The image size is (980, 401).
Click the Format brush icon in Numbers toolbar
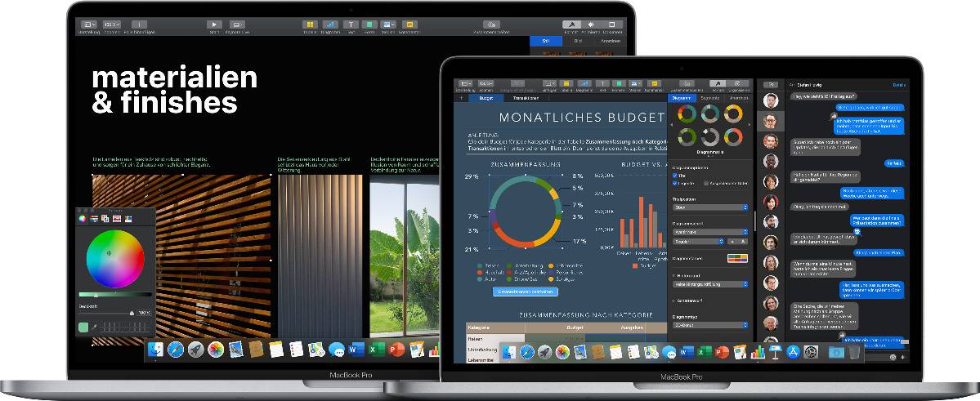tap(717, 83)
